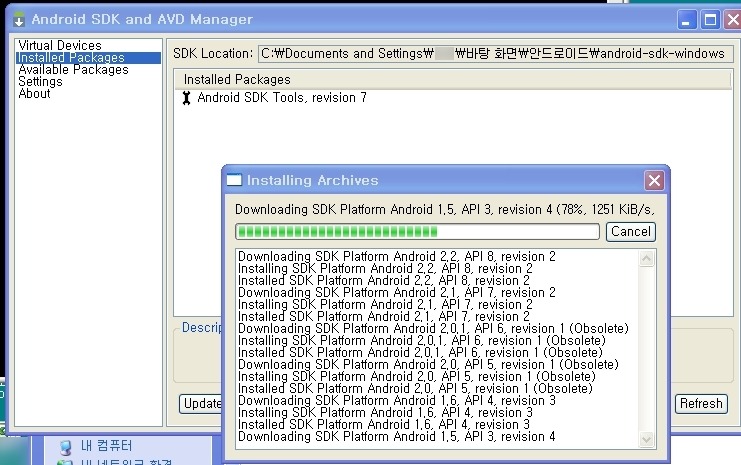Click the Refresh button
Screen dimensions: 741x465
point(701,404)
